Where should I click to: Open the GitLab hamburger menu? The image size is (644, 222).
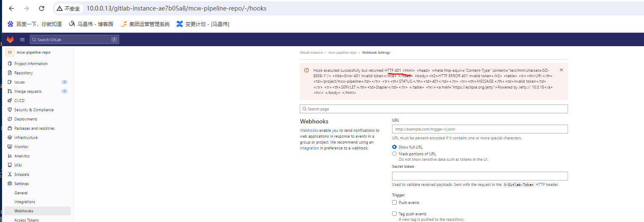[22, 39]
